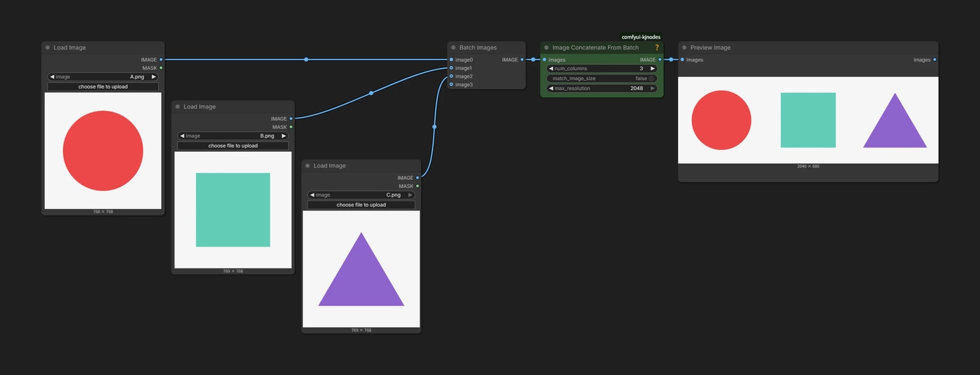This screenshot has width=980, height=375.
Task: Click the help question mark on Image Concatenate node
Action: (657, 48)
